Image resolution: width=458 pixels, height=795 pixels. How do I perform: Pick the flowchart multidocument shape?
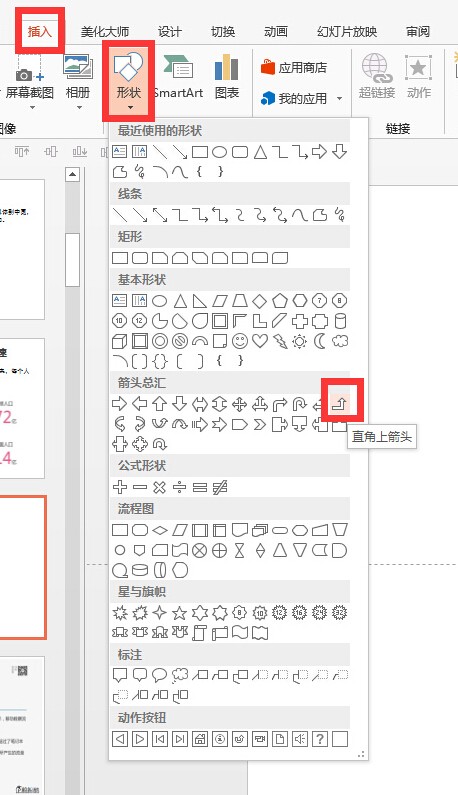point(260,530)
